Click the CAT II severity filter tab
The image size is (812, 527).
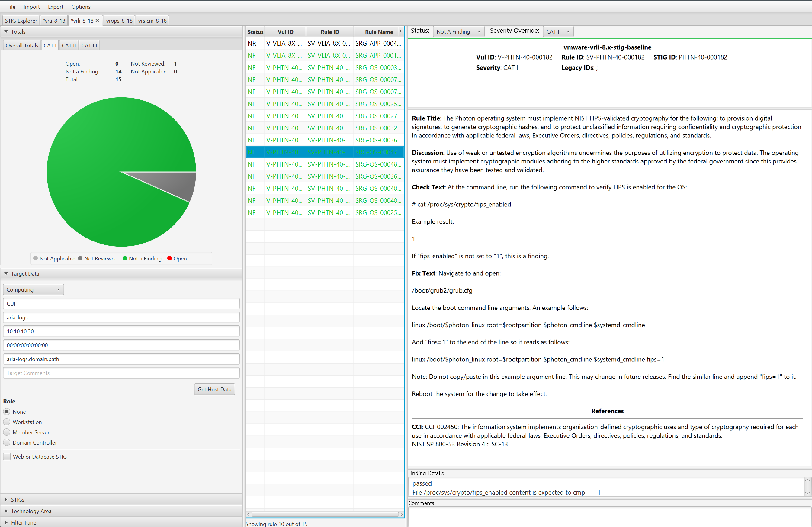70,45
